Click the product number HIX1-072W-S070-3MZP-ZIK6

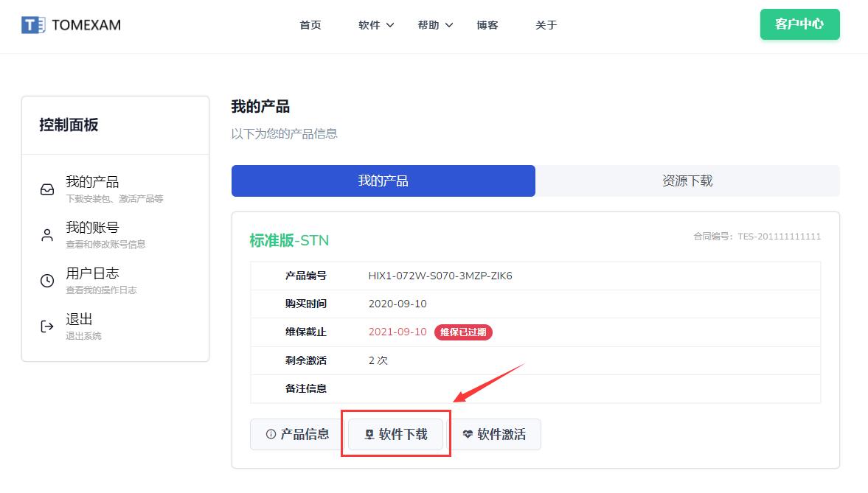(440, 276)
